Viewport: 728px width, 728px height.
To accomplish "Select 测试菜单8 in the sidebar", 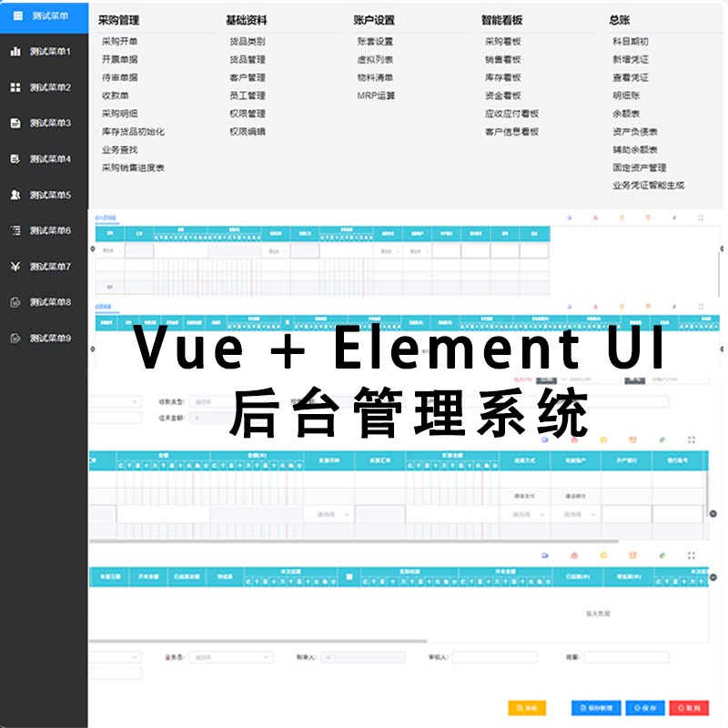I will (x=44, y=302).
